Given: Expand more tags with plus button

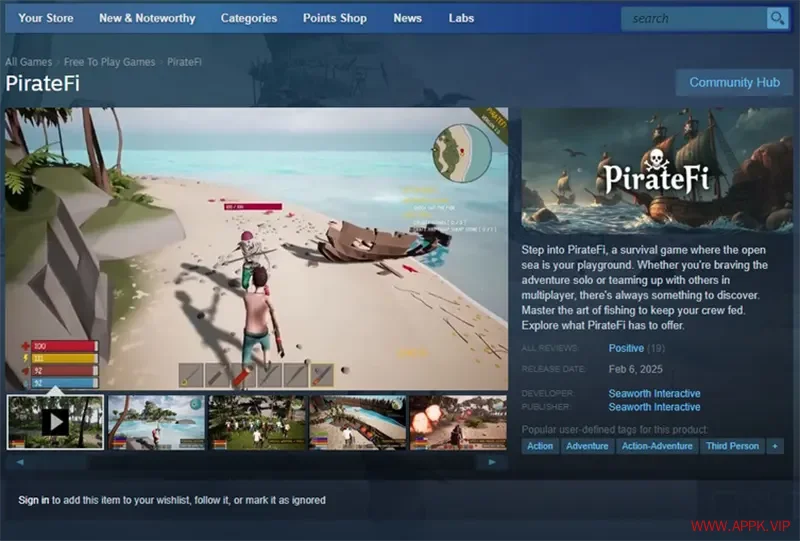Looking at the screenshot, I should click(x=775, y=446).
